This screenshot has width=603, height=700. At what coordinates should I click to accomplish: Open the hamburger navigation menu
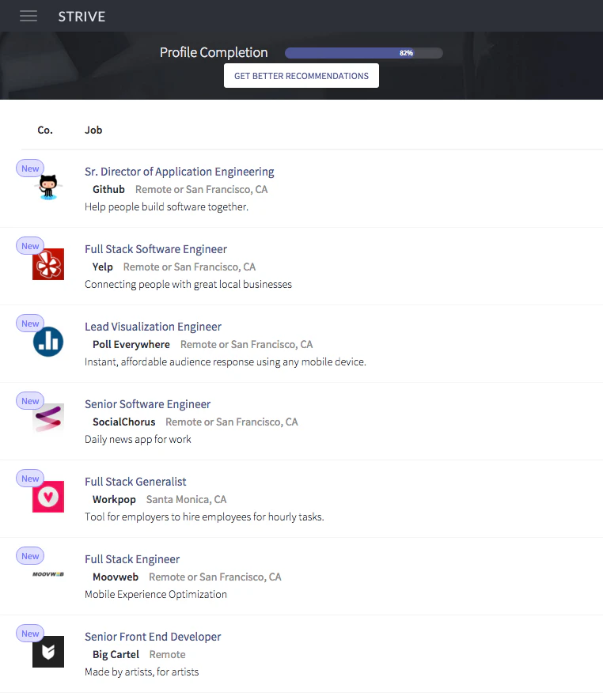click(28, 16)
